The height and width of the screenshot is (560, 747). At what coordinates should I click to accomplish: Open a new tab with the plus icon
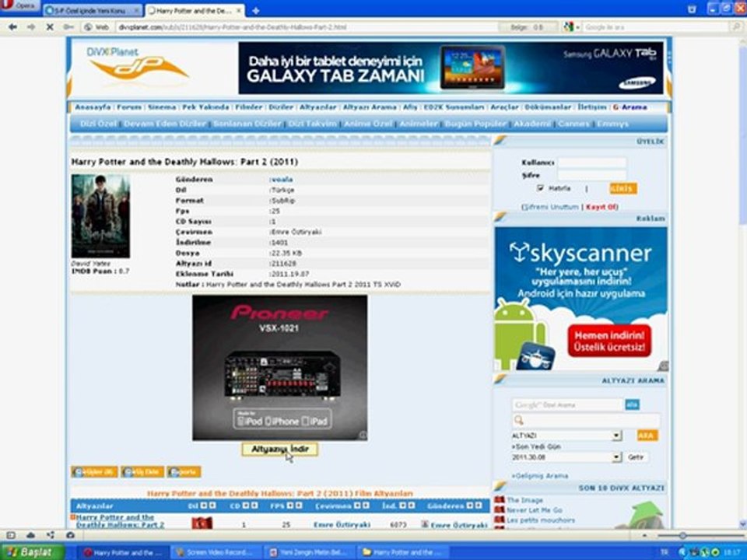click(x=256, y=10)
